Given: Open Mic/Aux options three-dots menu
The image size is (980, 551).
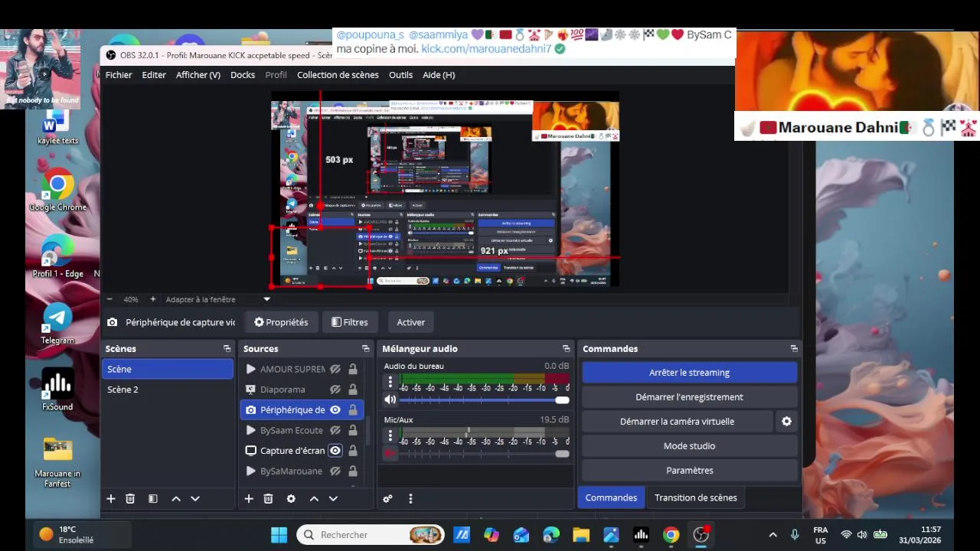Looking at the screenshot, I should [x=390, y=435].
